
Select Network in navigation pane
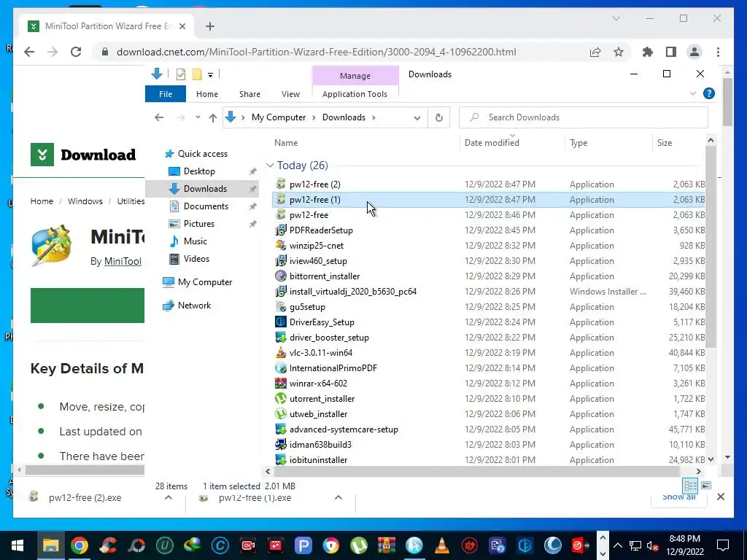click(x=194, y=306)
